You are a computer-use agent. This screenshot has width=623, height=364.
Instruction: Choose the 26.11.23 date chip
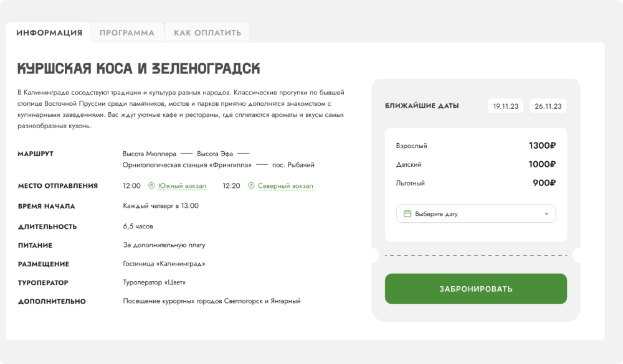(548, 106)
